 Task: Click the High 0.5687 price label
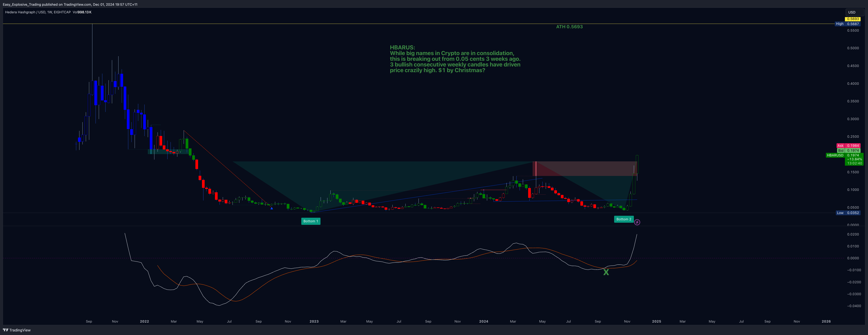847,24
